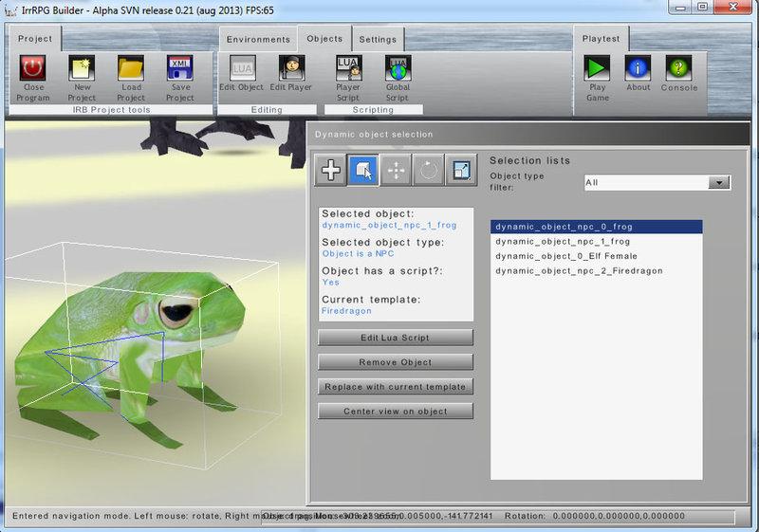759x532 pixels.
Task: Select dynamic_object_npc_2_Firedragon in the list
Action: click(577, 270)
